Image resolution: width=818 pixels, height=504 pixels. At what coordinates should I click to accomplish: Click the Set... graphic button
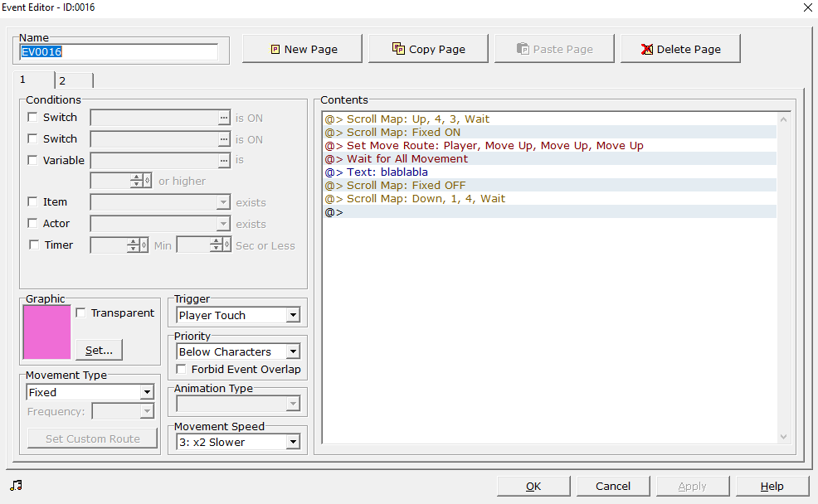[99, 351]
